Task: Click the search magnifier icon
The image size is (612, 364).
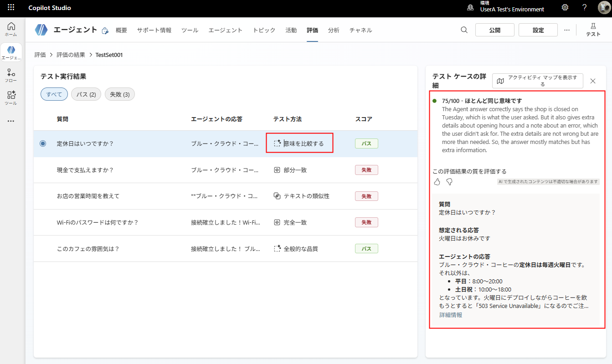Action: (x=464, y=30)
